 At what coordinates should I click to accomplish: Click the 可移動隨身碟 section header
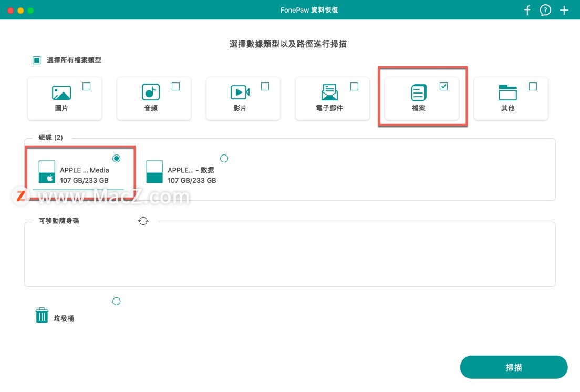click(x=59, y=221)
